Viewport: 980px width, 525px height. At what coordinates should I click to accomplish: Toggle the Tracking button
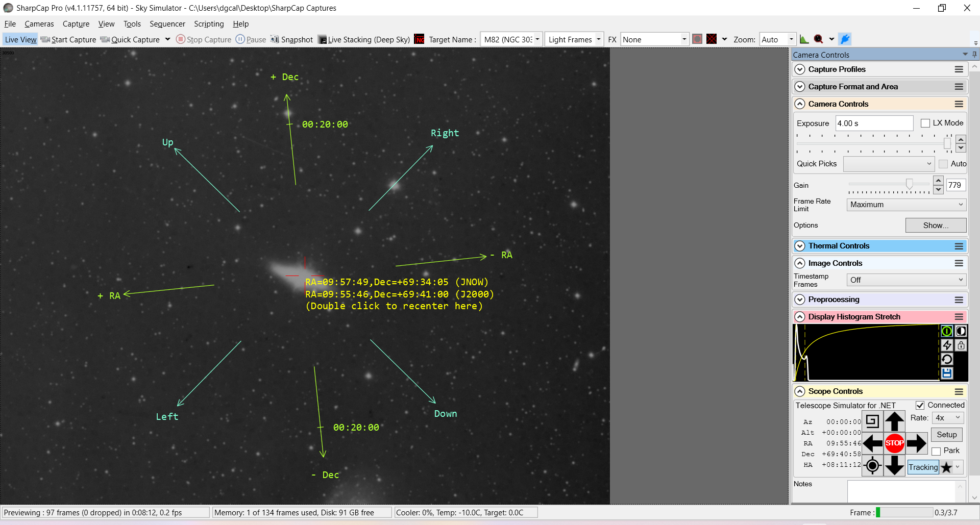923,467
